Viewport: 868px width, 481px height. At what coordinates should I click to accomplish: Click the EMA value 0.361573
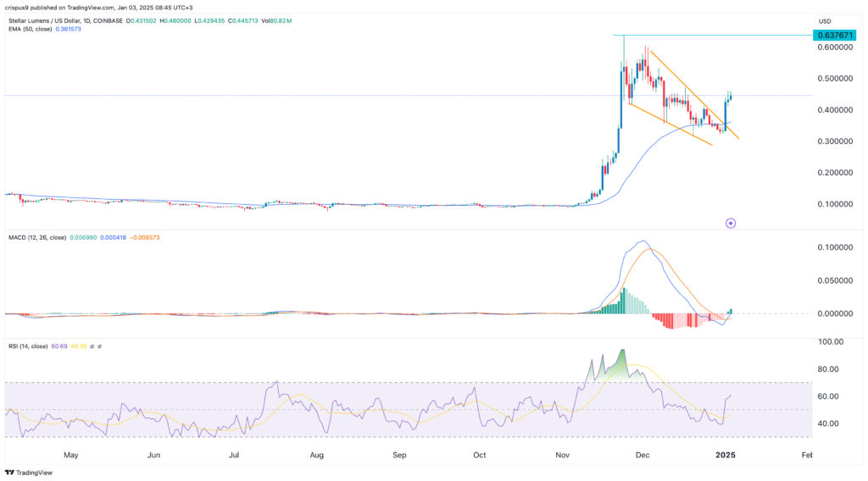68,29
